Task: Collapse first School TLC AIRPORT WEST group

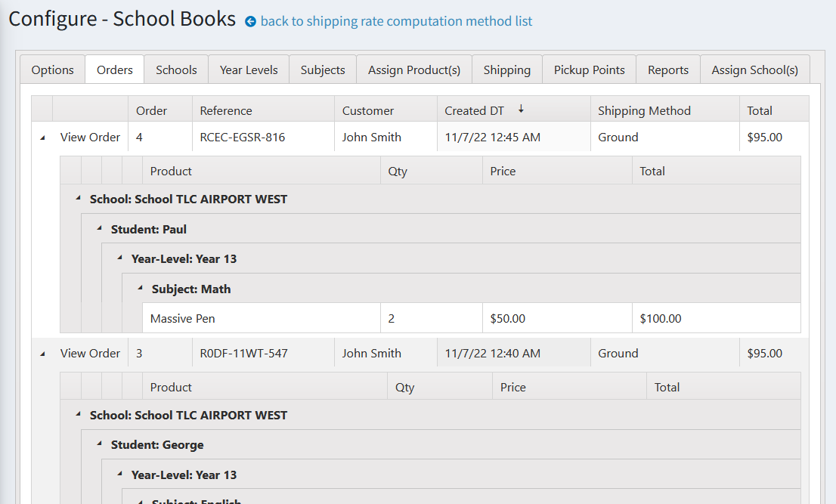Action: 78,199
